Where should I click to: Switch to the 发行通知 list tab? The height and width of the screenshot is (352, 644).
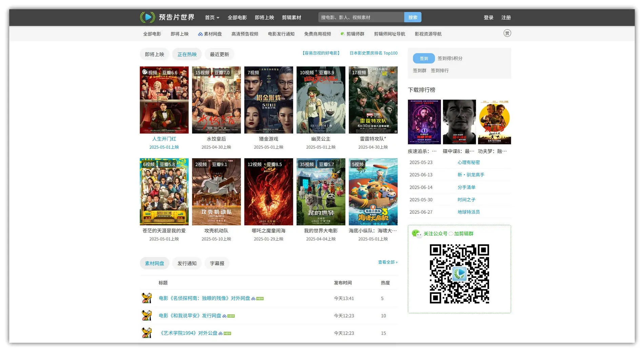pyautogui.click(x=187, y=263)
